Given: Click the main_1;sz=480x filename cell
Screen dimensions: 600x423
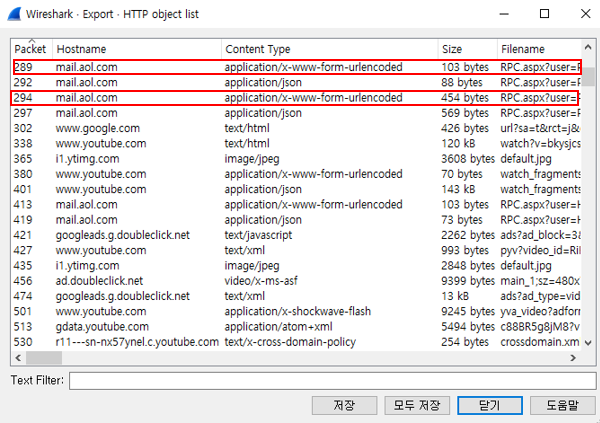Looking at the screenshot, I should coord(540,281).
